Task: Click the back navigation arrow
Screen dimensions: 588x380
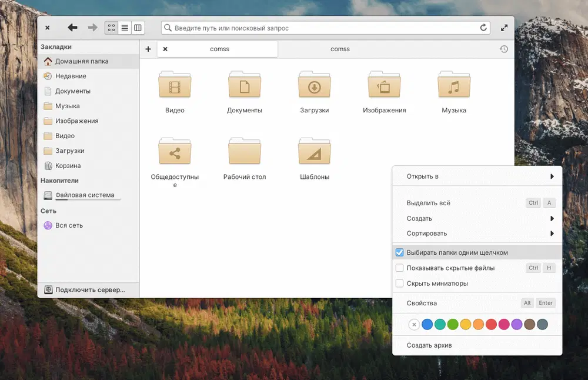Action: click(x=72, y=28)
